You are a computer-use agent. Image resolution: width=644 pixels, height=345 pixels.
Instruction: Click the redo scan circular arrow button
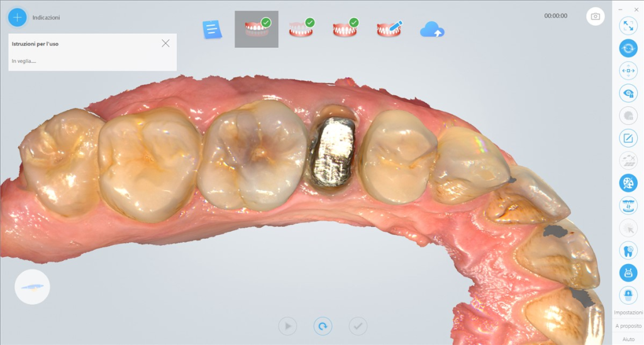click(323, 326)
